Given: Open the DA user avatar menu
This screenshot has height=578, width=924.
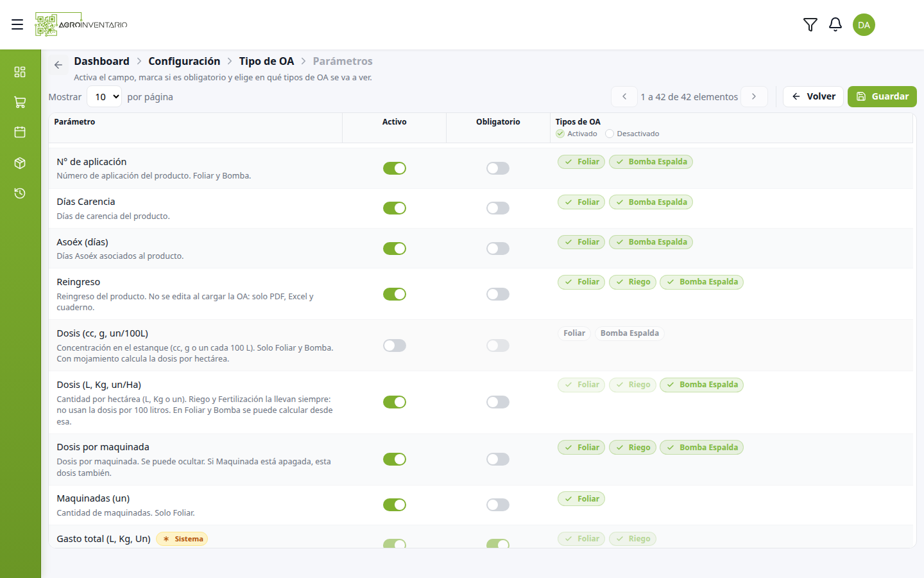Looking at the screenshot, I should click(864, 24).
